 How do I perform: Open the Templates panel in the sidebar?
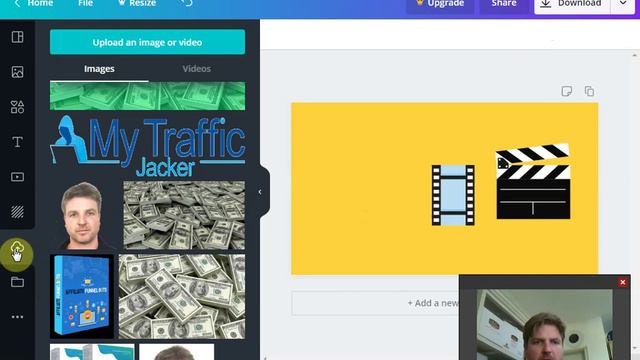[17, 37]
